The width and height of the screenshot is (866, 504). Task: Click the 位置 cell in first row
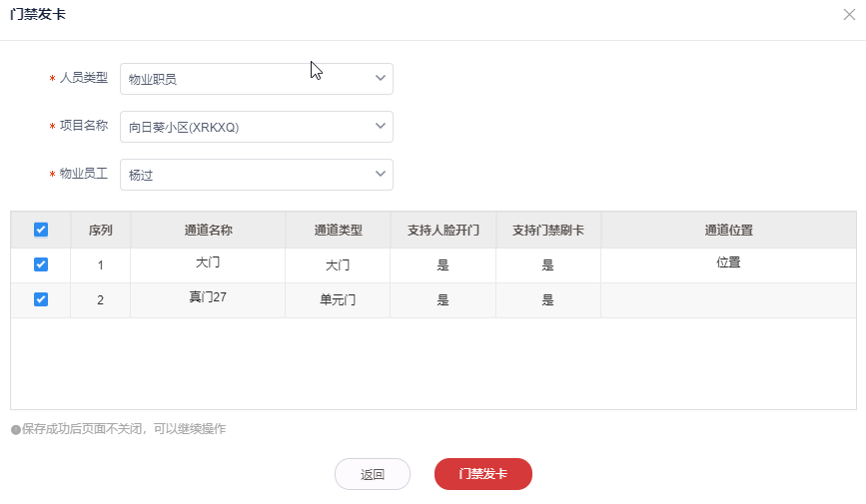coord(728,262)
